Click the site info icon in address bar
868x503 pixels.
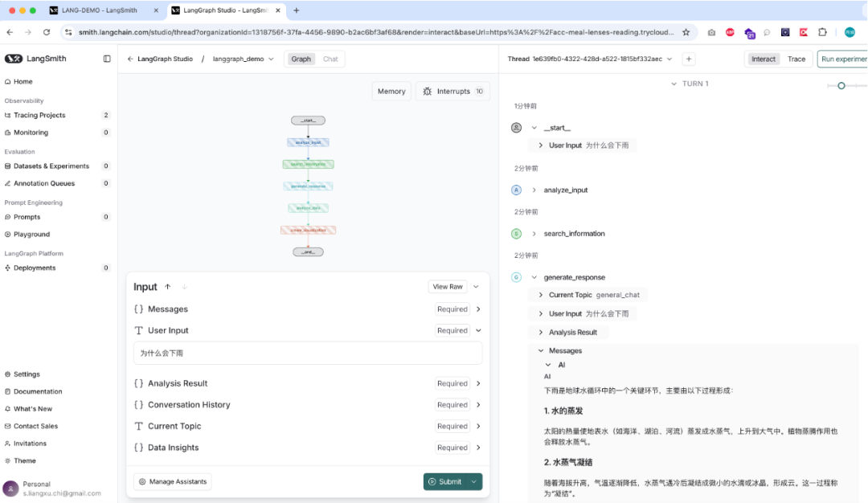(x=68, y=32)
